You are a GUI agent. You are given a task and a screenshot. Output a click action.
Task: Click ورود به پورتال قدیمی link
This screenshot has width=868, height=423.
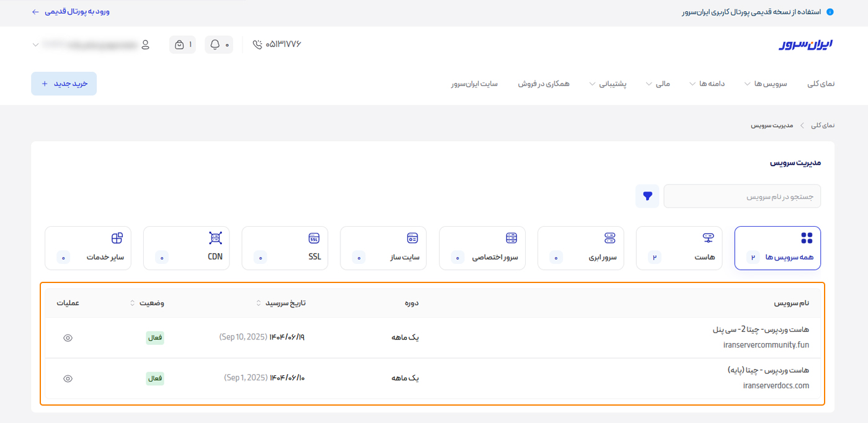(x=71, y=12)
